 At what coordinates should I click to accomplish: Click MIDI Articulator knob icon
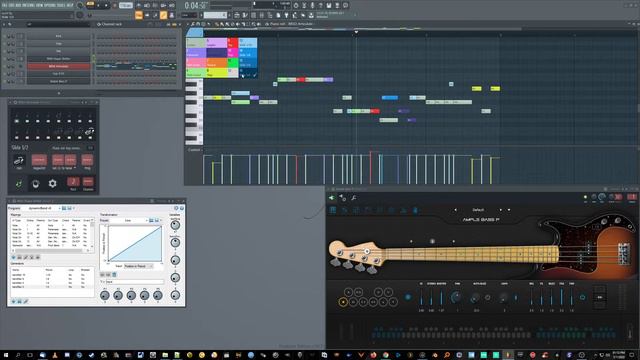point(36,184)
